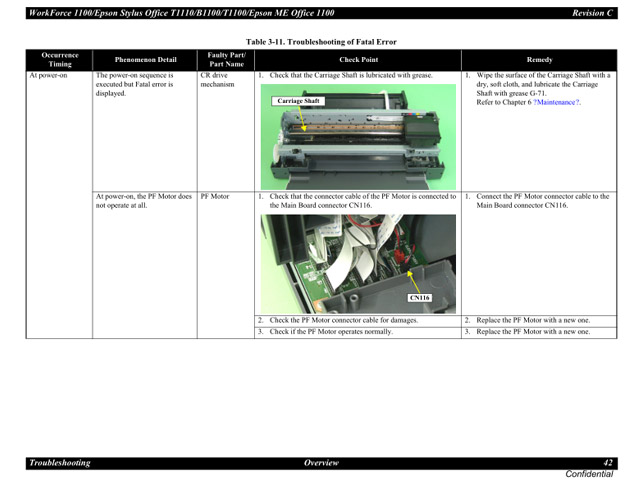
Task: Click page number 42 in footer
Action: coord(608,463)
